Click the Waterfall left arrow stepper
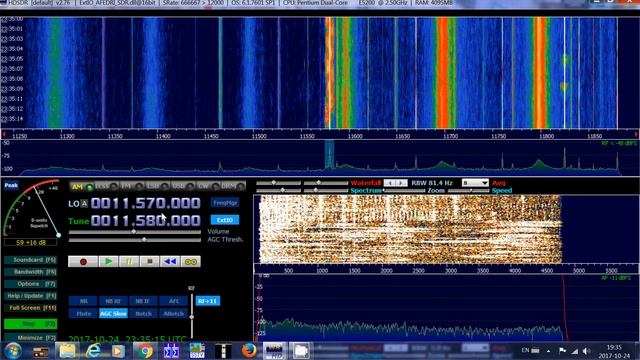640x360 pixels. (x=390, y=183)
